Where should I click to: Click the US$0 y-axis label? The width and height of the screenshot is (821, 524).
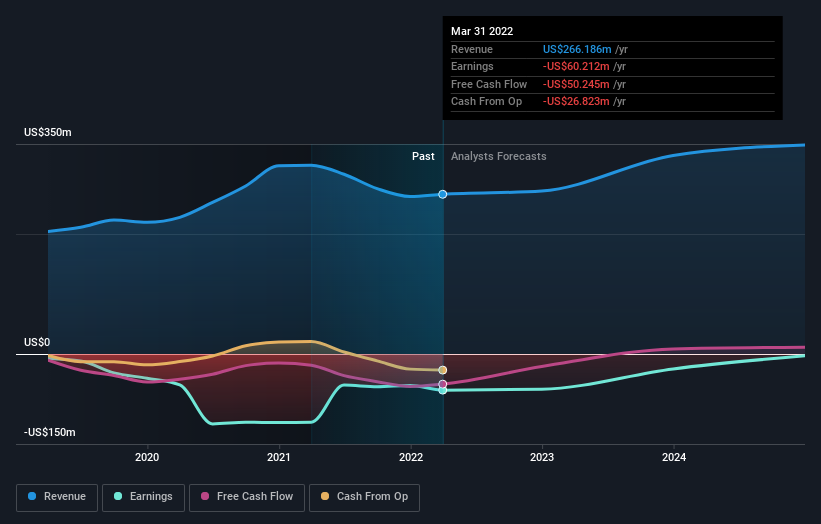(x=37, y=342)
